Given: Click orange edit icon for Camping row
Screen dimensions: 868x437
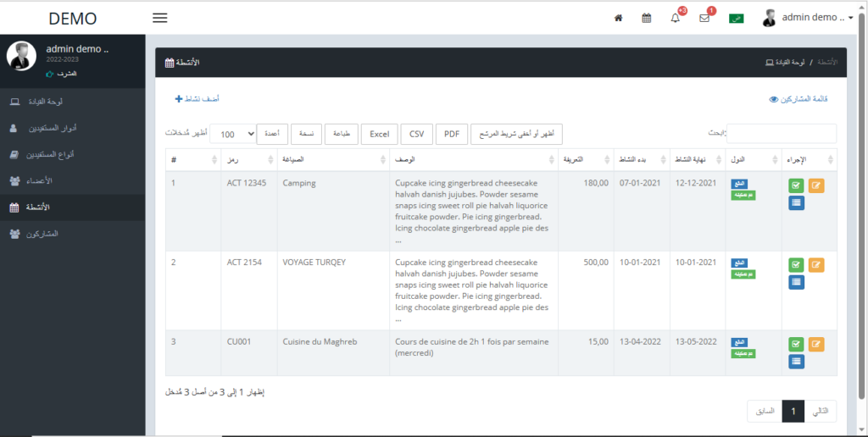Looking at the screenshot, I should point(816,185).
